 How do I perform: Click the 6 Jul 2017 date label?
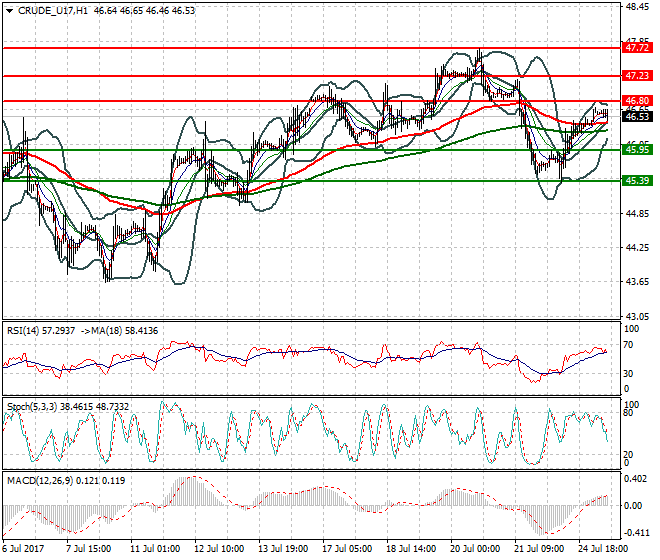click(x=23, y=549)
